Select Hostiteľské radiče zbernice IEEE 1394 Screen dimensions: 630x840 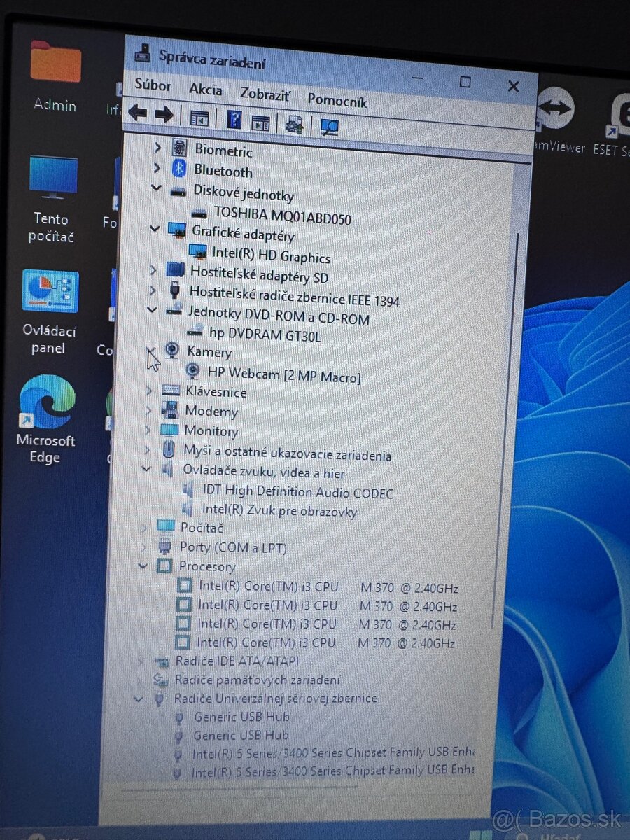pos(295,295)
